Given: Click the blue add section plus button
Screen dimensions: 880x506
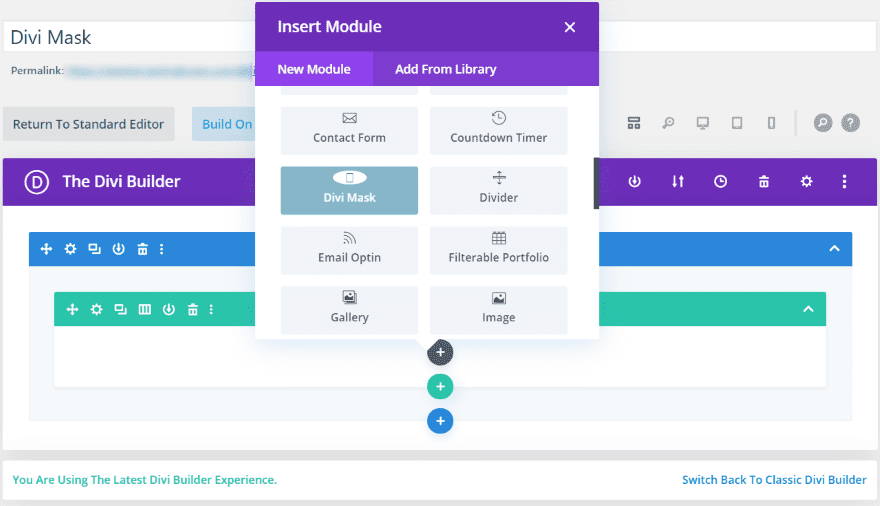Looking at the screenshot, I should (x=440, y=421).
